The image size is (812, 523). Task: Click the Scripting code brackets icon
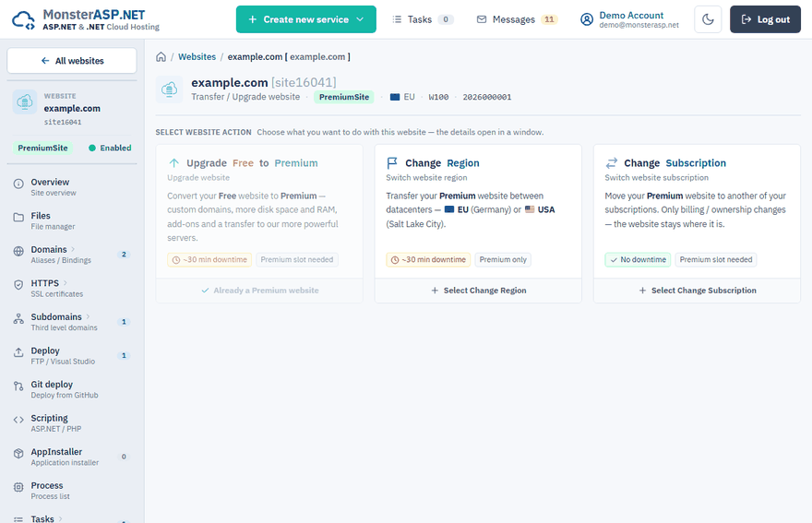coord(18,420)
